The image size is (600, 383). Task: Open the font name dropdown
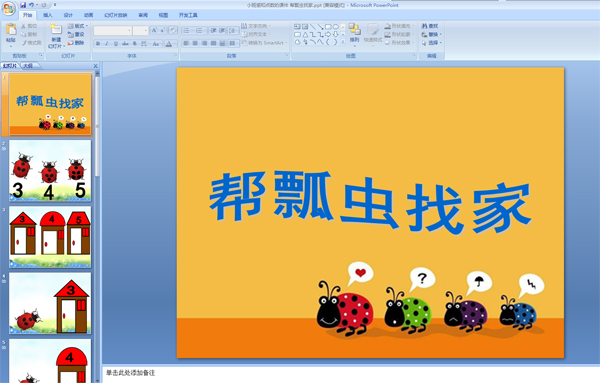tap(113, 31)
